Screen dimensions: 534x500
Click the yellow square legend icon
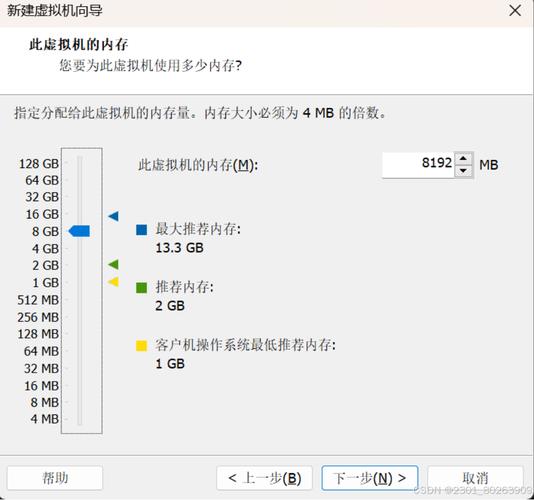(141, 345)
